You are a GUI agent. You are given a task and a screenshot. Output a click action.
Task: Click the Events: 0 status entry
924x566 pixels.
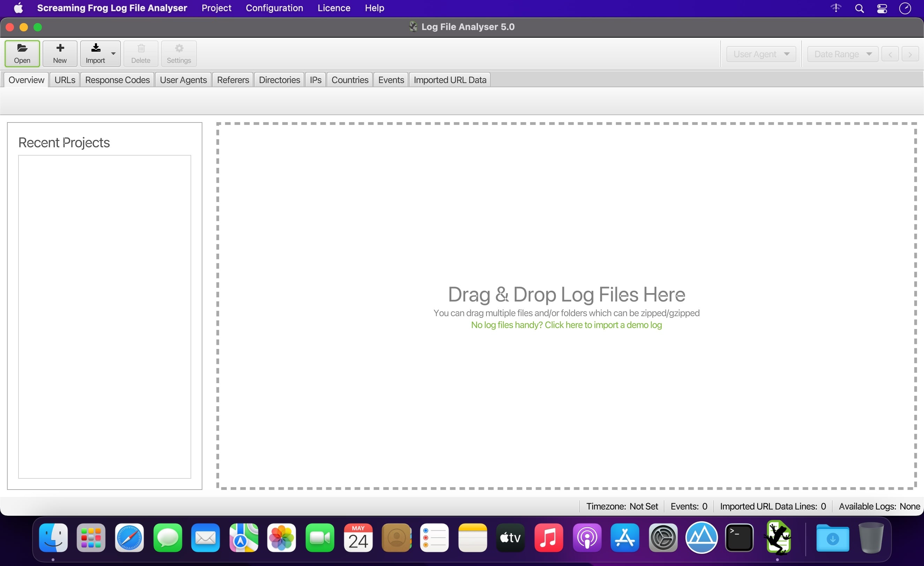689,506
